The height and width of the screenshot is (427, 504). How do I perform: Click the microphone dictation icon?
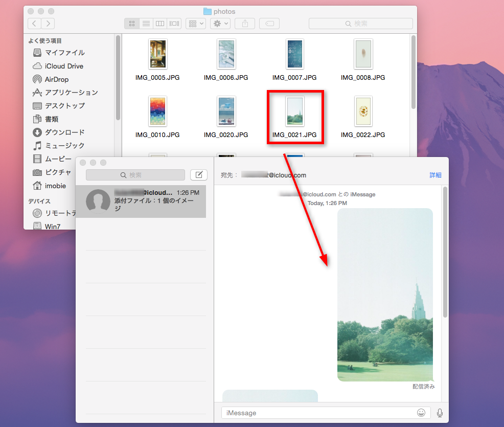(x=440, y=413)
